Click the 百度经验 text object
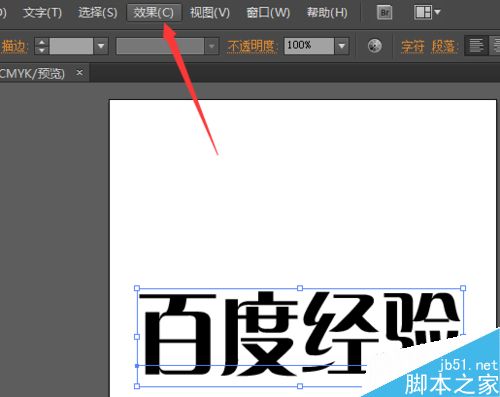This screenshot has height=397, width=500. click(x=300, y=333)
